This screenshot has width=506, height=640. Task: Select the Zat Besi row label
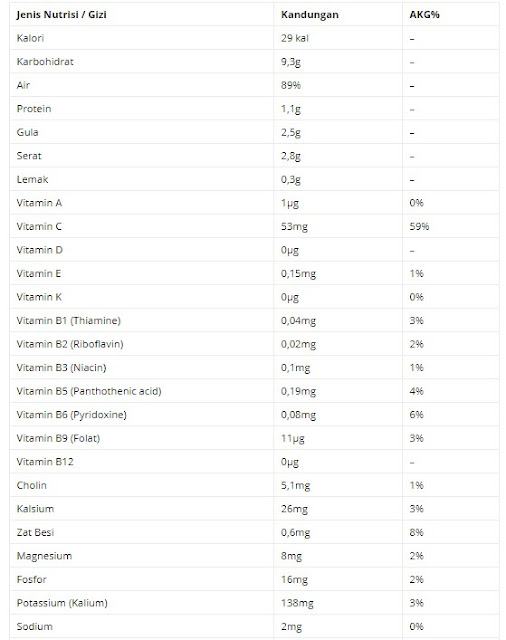click(x=35, y=533)
